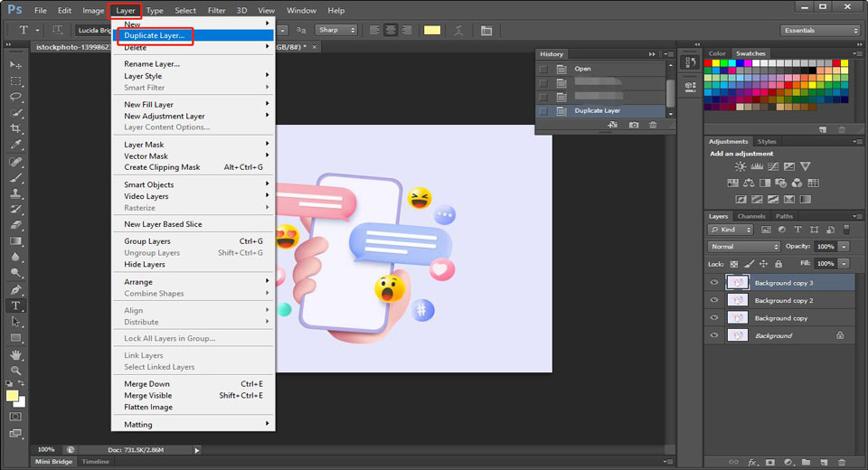The height and width of the screenshot is (470, 868).
Task: Select the Path Selection tool
Action: [15, 322]
